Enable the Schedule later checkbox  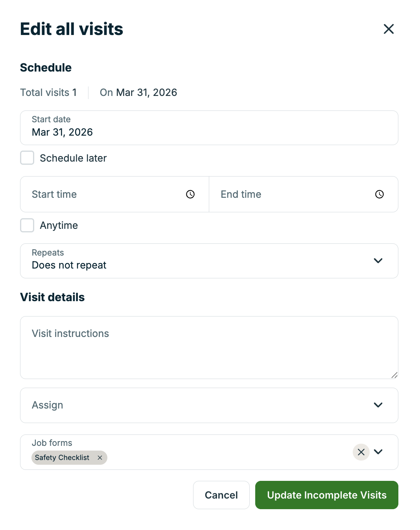(x=27, y=158)
